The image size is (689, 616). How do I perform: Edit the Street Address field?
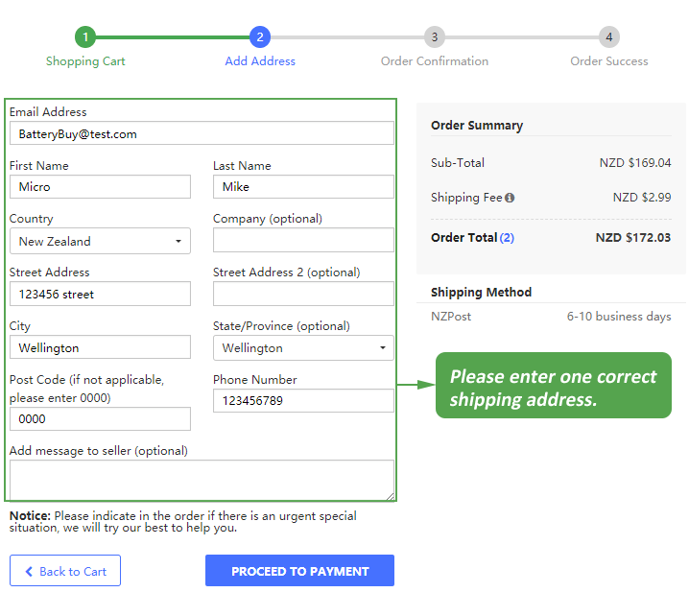tap(100, 294)
